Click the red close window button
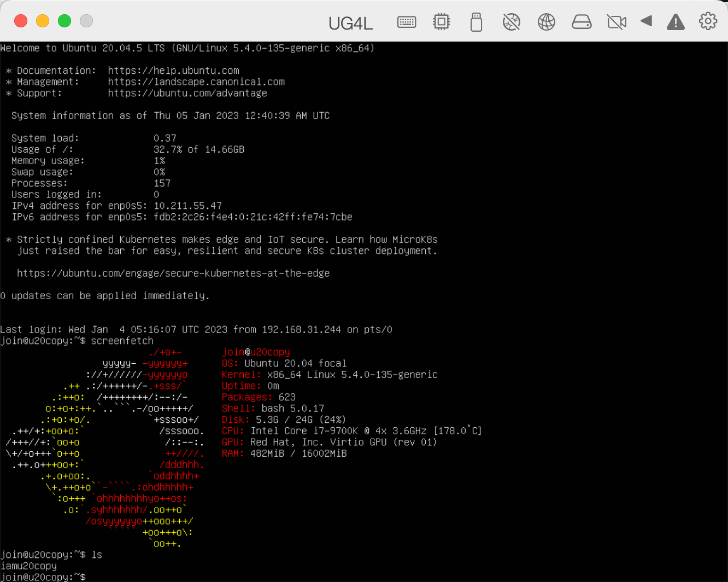The height and width of the screenshot is (582, 728). tap(21, 21)
